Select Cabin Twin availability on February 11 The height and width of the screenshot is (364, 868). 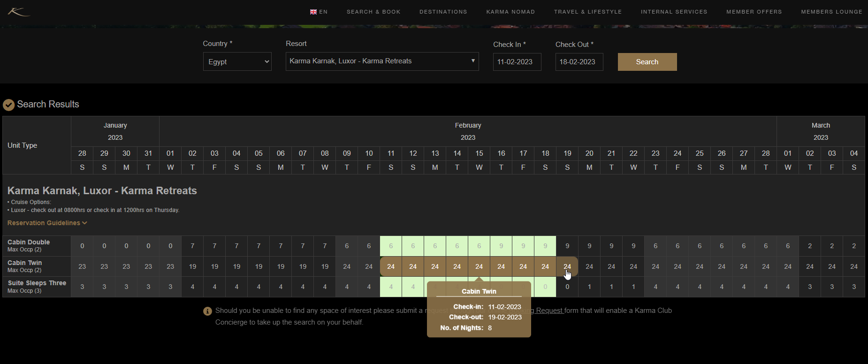[x=391, y=266]
